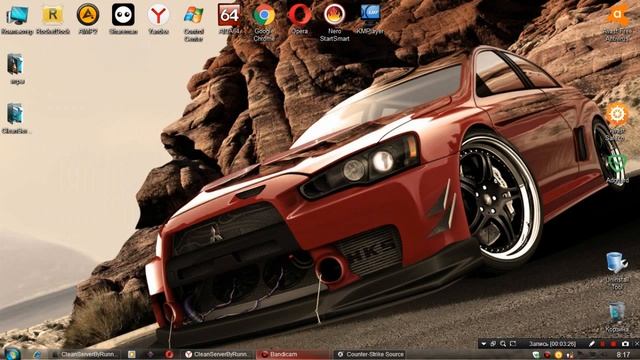Stop recording with the red stop button
Image resolution: width=640 pixels, height=360 pixels.
(613, 344)
